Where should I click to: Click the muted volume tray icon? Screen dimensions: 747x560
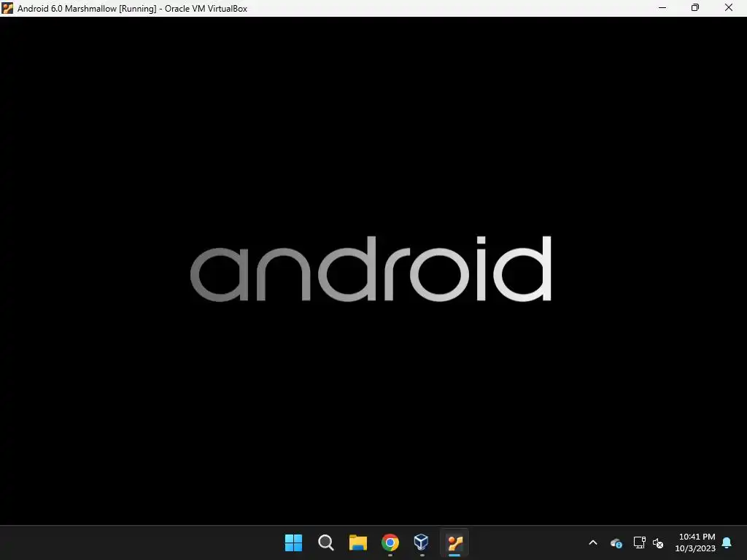point(658,542)
